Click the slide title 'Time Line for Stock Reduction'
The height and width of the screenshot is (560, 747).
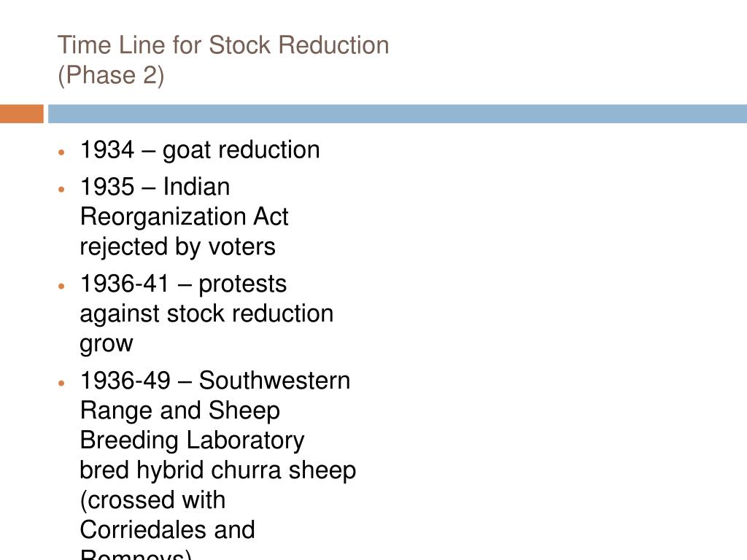point(223,46)
